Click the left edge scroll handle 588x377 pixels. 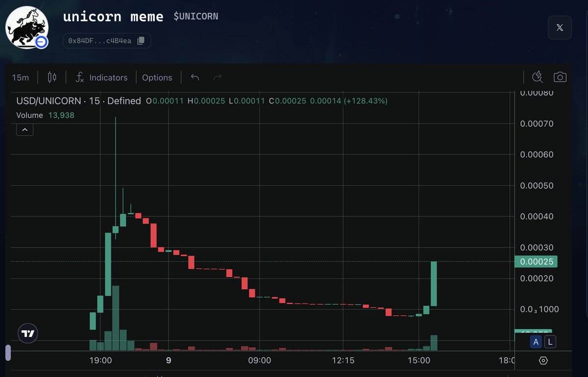(x=8, y=353)
